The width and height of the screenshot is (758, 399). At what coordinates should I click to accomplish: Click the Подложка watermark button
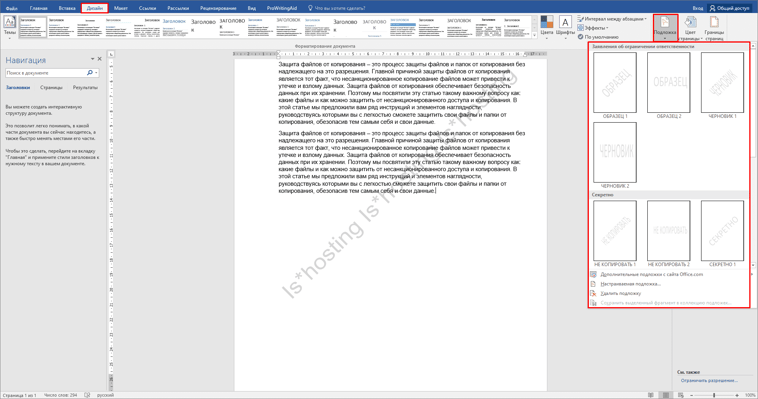point(665,28)
